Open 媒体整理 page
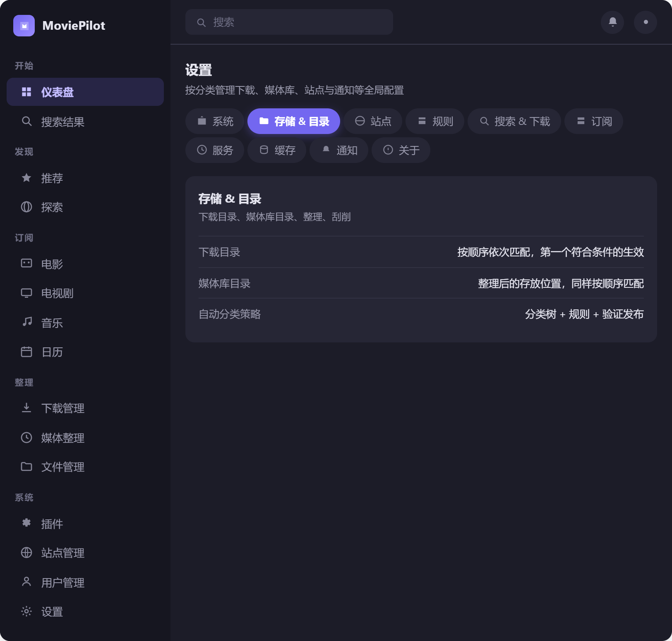The height and width of the screenshot is (641, 672). tap(85, 438)
